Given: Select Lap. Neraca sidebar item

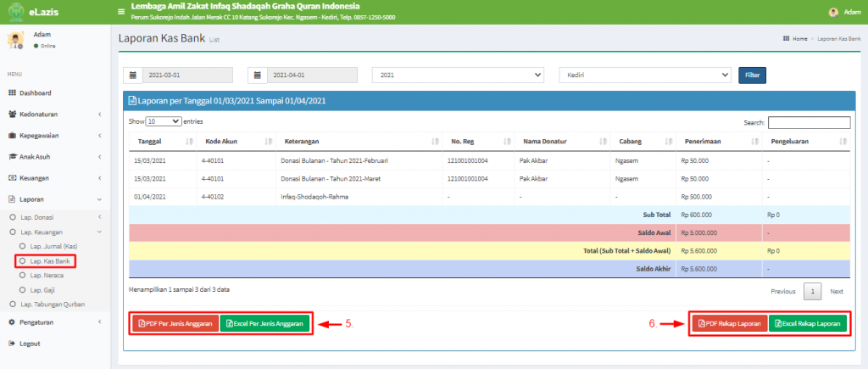Looking at the screenshot, I should (46, 276).
